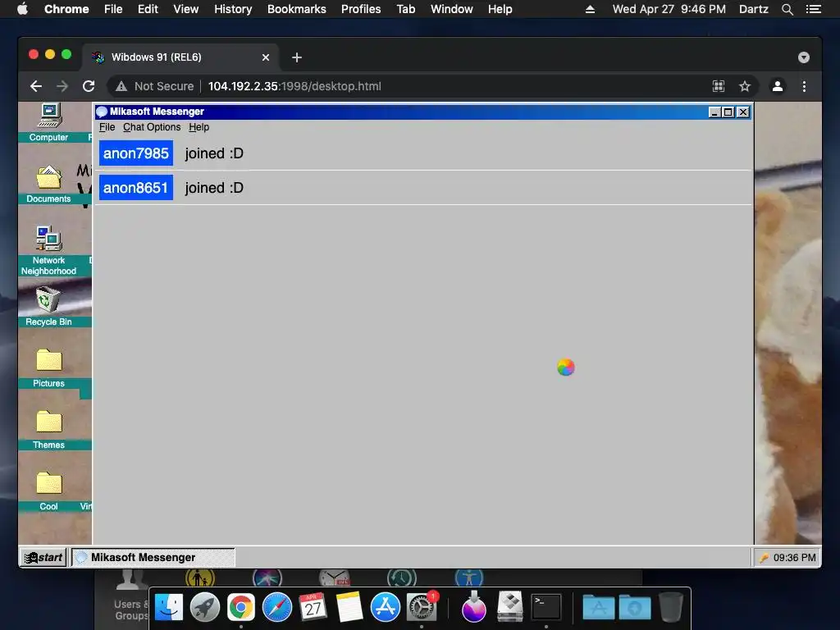
Task: Open a new Chrome tab
Action: tap(297, 57)
